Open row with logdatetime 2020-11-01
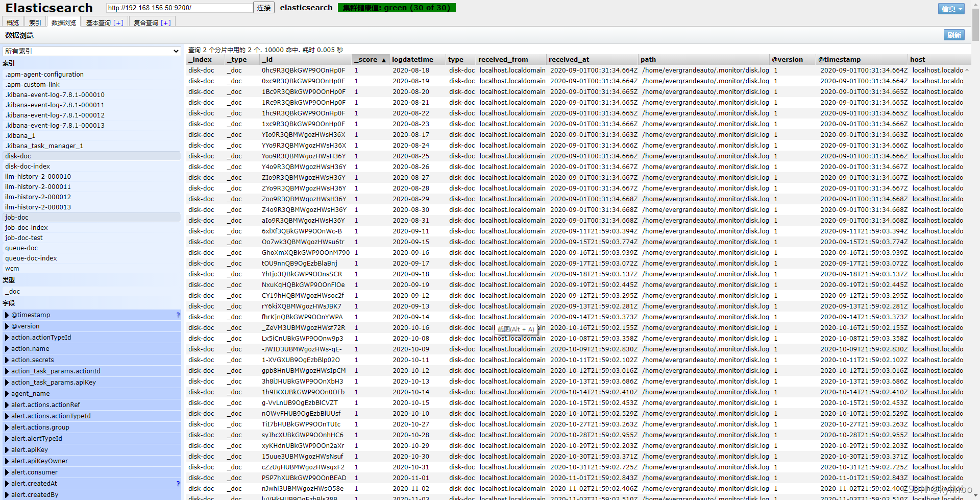This screenshot has height=500, width=980. (575, 478)
